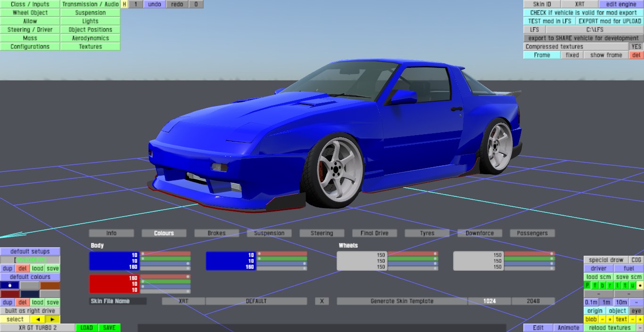644x332 pixels.
Task: Click the black dot button after 'u'
Action: click(640, 285)
